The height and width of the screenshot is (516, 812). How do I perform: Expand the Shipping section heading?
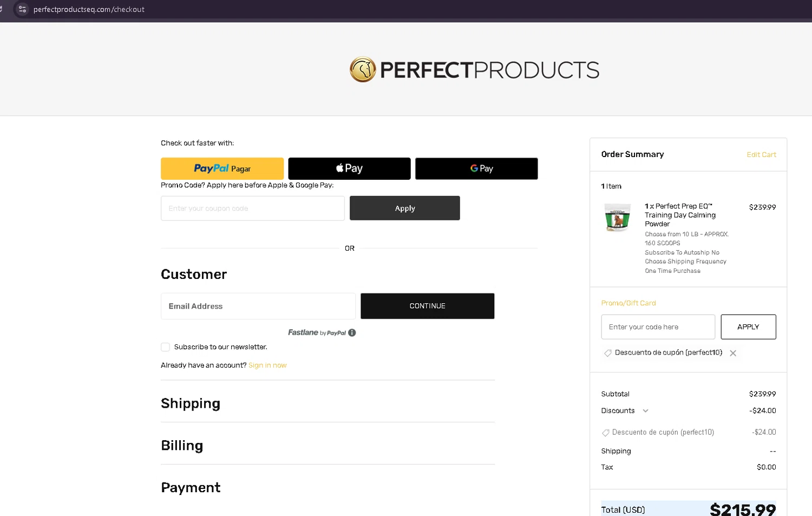coord(191,403)
